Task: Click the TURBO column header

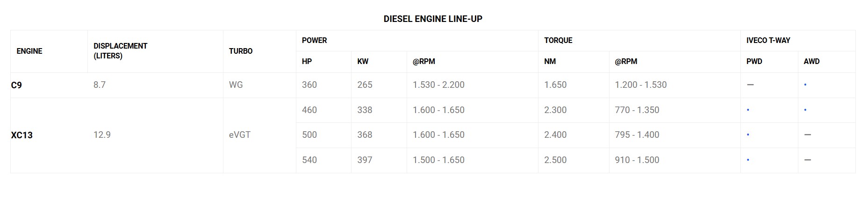Action: (x=241, y=51)
